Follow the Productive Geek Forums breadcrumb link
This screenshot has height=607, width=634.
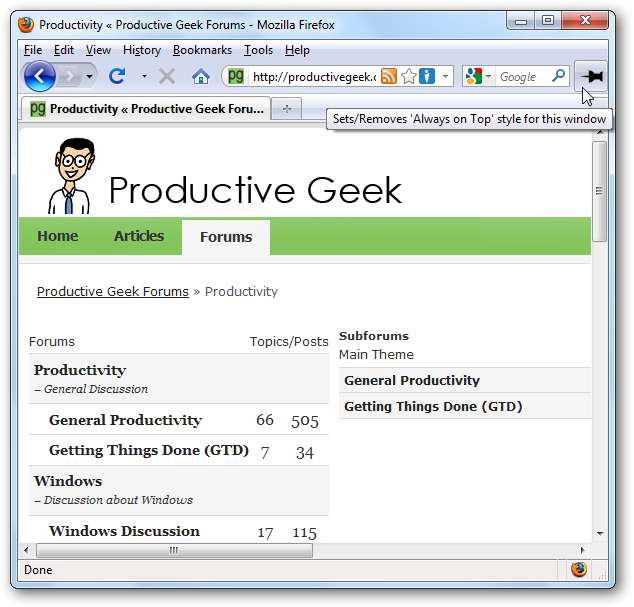pos(113,291)
